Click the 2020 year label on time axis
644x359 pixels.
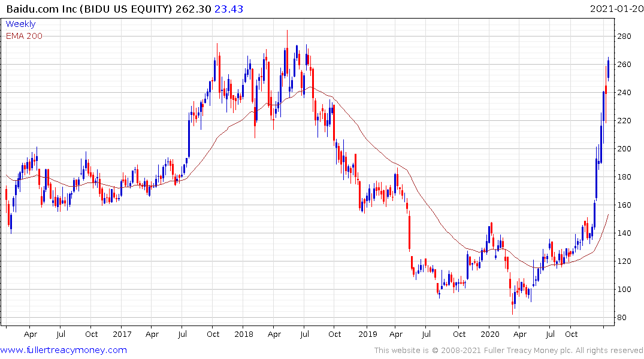(490, 334)
